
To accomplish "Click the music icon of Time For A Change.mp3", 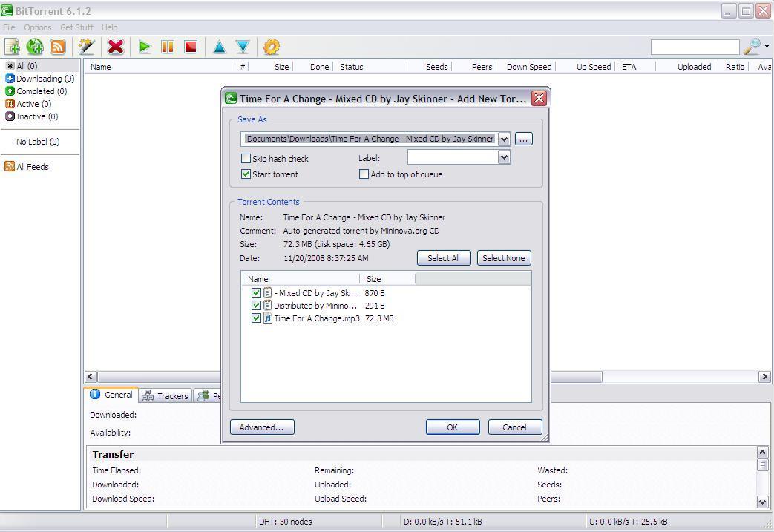I will pos(268,318).
